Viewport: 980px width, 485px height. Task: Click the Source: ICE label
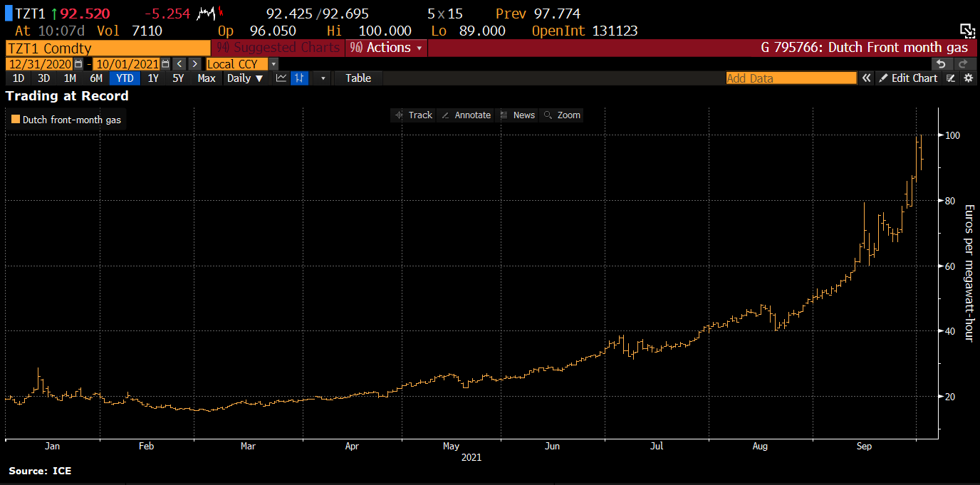pyautogui.click(x=40, y=471)
